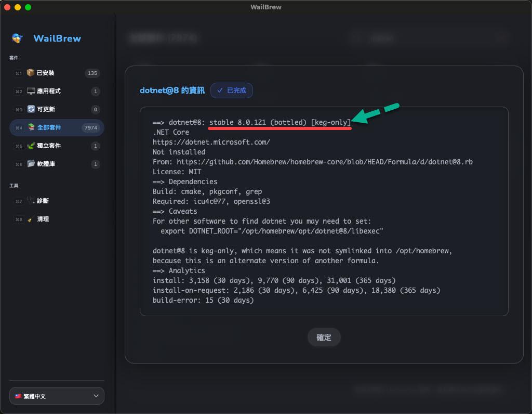Click the 135 count badge
The height and width of the screenshot is (414, 532).
[92, 73]
